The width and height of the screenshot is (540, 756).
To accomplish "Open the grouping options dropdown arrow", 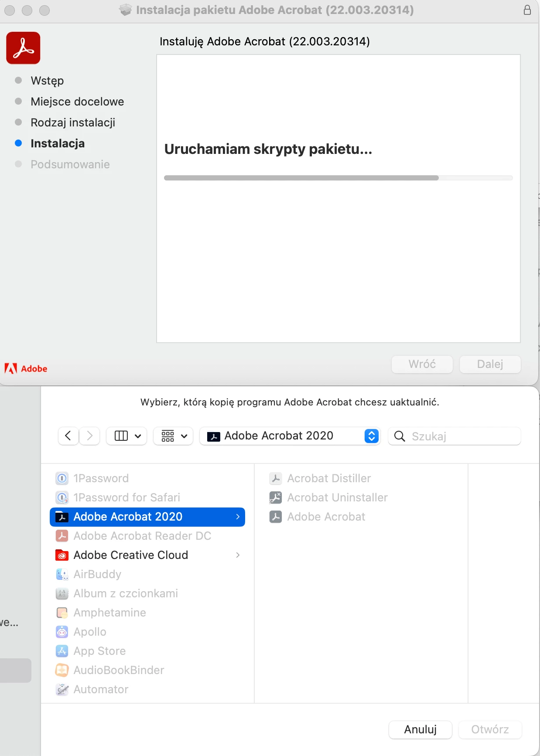I will pyautogui.click(x=184, y=436).
